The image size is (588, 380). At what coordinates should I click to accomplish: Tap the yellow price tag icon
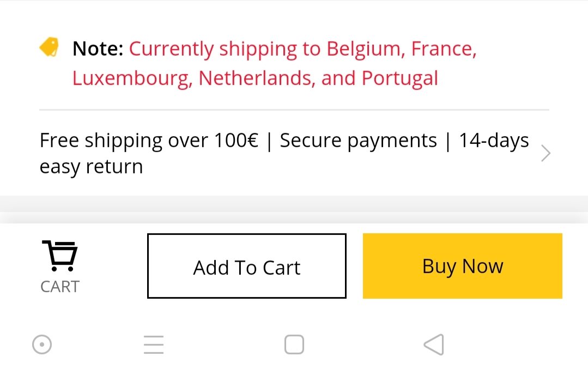(x=49, y=47)
